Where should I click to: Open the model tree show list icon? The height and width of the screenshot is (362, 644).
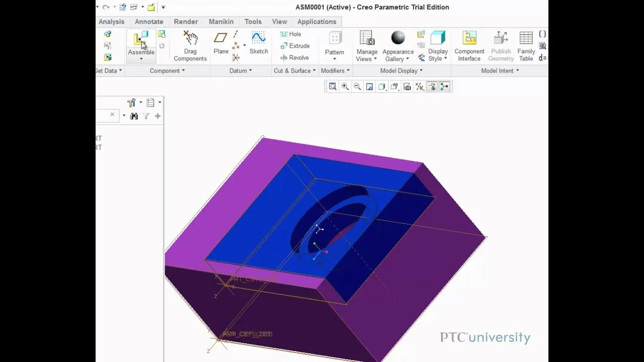(x=150, y=103)
